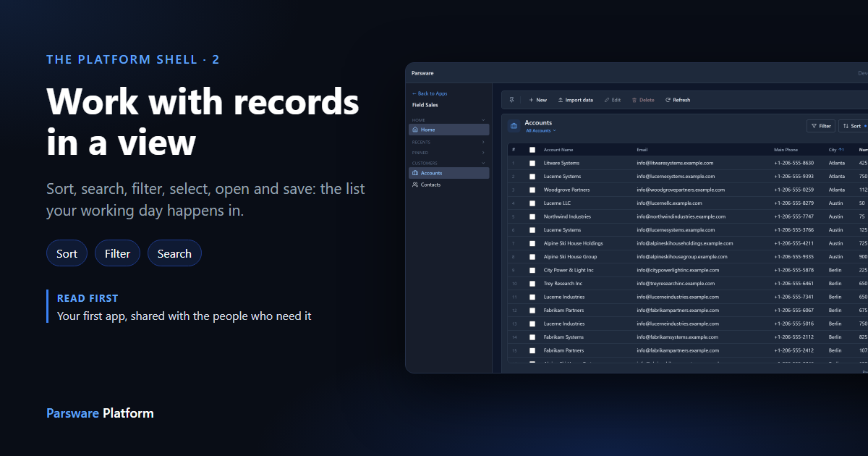Viewport: 868px width, 456px height.
Task: Open Import data from the toolbar
Action: (575, 100)
